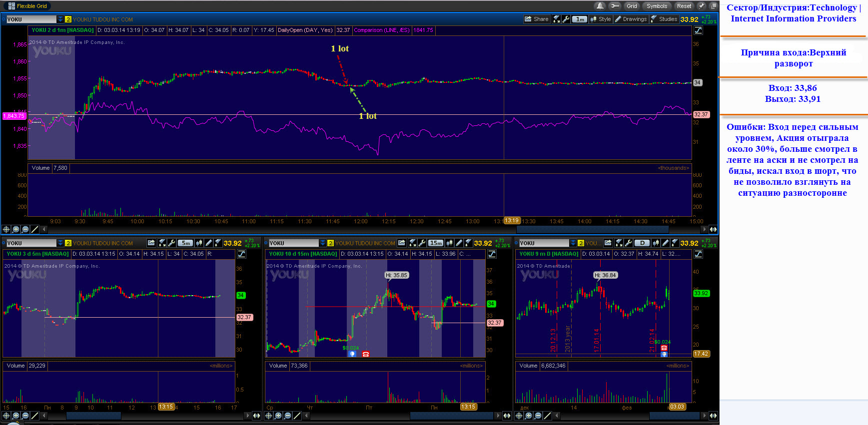The width and height of the screenshot is (868, 425).
Task: Click the Symbols button
Action: coord(657,6)
